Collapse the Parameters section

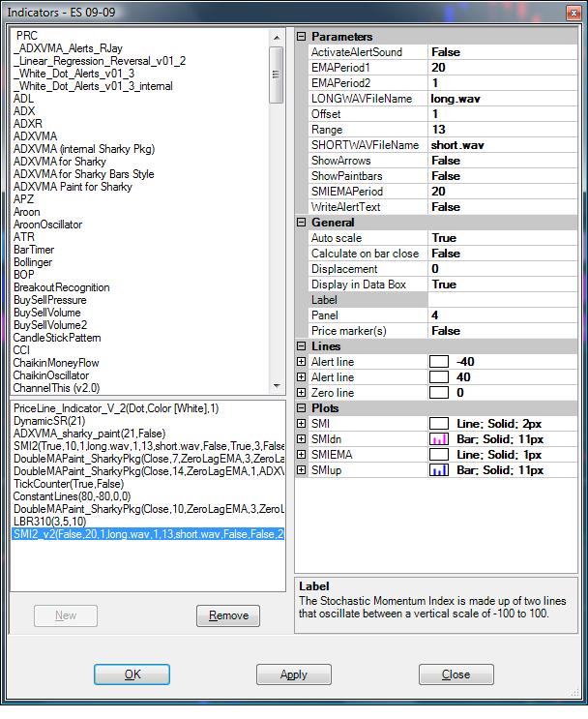click(x=301, y=36)
